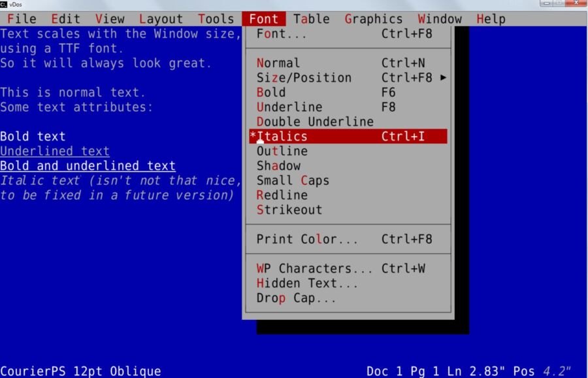
Task: Click the 'Bold text' line
Action: 33,136
